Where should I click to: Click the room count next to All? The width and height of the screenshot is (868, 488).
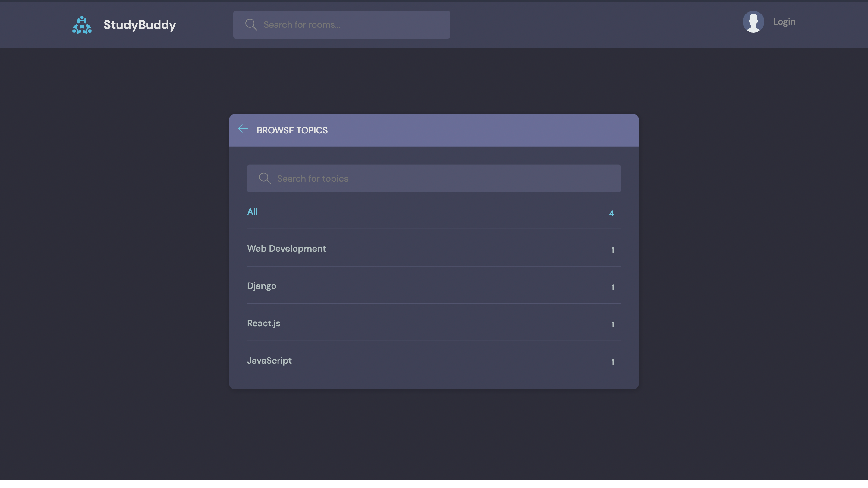pyautogui.click(x=612, y=213)
